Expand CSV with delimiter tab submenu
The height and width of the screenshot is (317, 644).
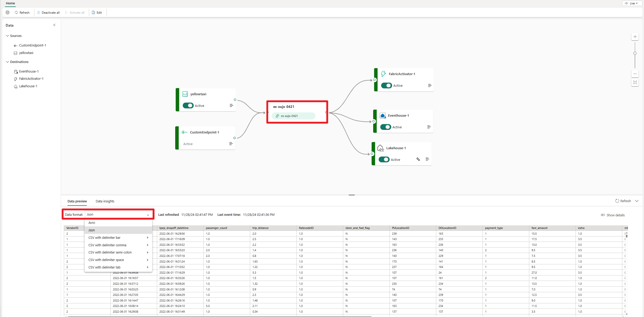click(x=118, y=267)
